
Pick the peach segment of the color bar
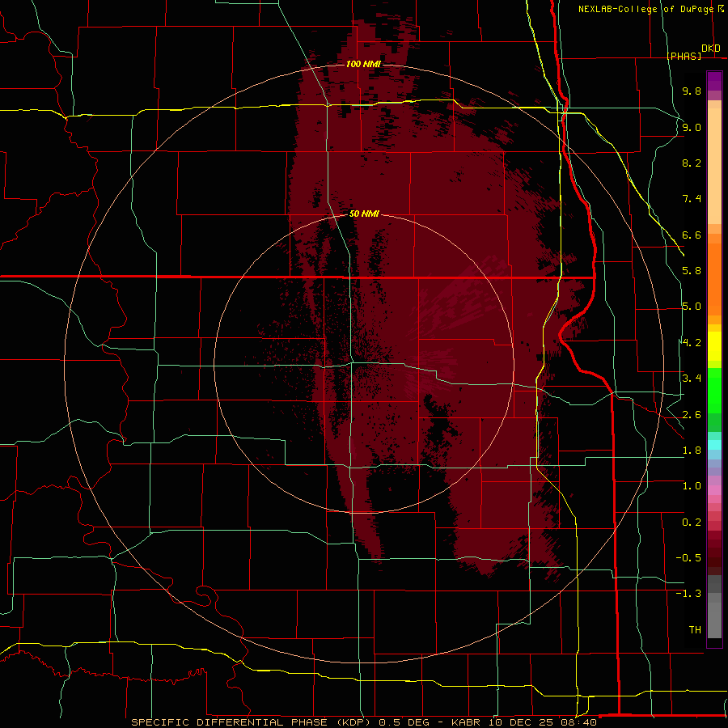coord(714,167)
